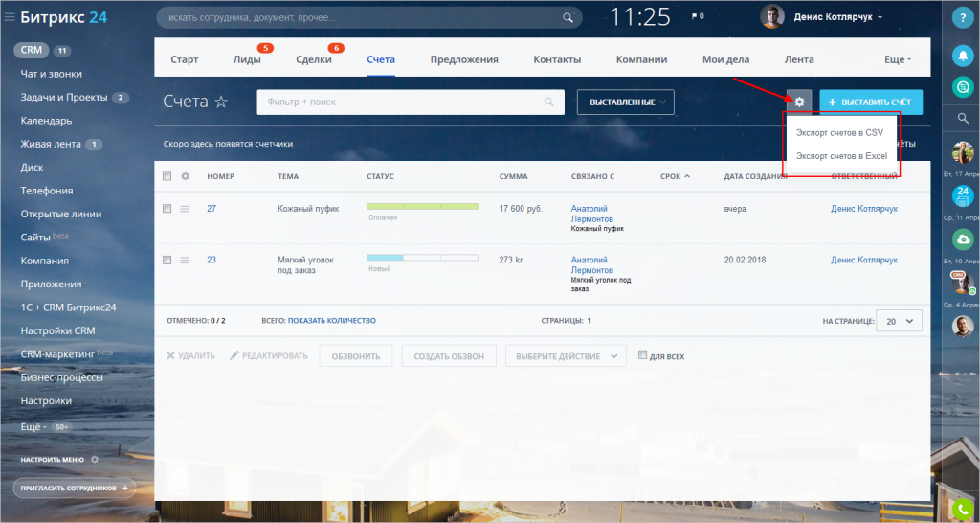The height and width of the screenshot is (523, 980).
Task: Check the checkbox for invoice 23
Action: tap(167, 260)
